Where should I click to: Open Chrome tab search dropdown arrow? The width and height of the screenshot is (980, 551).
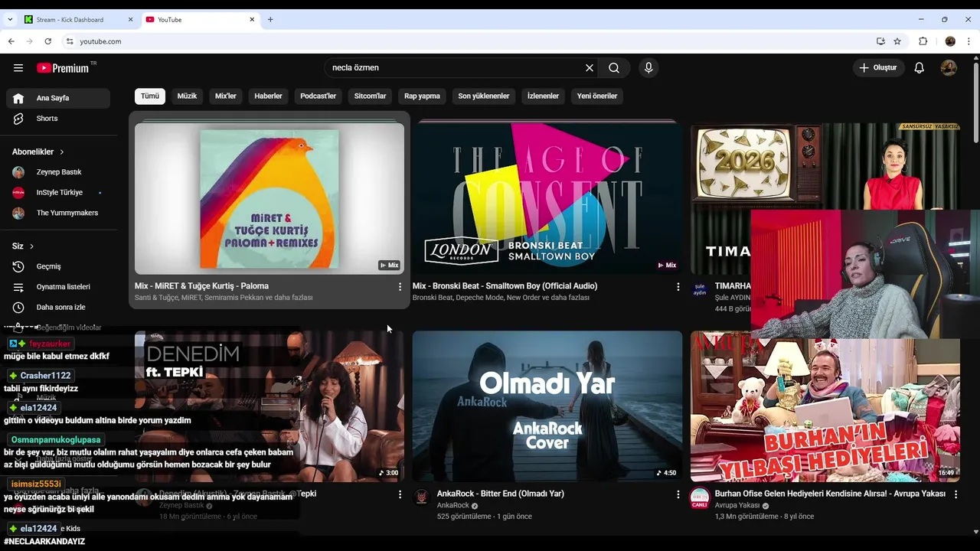point(9,20)
